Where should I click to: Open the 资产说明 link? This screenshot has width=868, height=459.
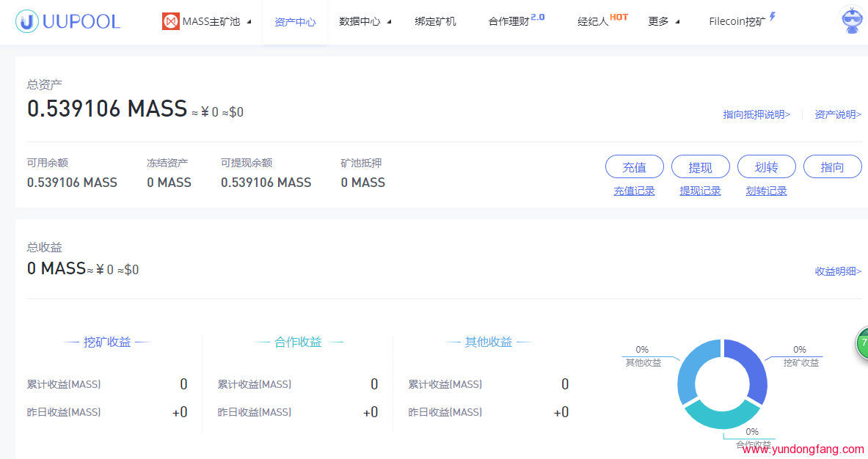pos(837,114)
